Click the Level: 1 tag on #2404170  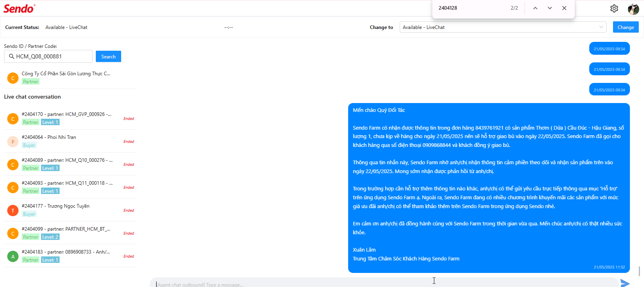tap(50, 122)
